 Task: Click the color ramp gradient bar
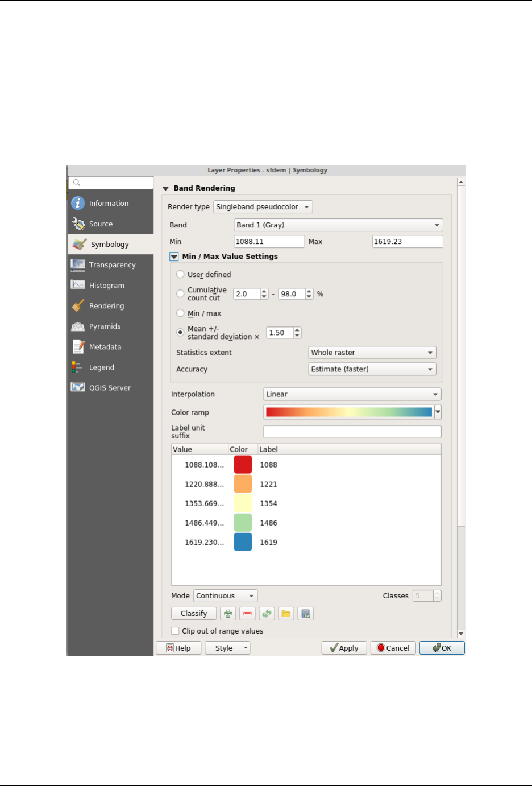tap(349, 412)
